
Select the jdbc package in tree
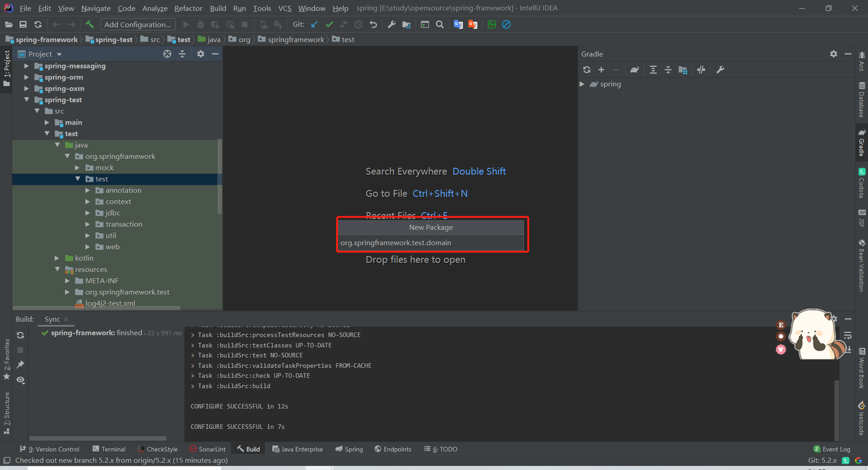[113, 213]
